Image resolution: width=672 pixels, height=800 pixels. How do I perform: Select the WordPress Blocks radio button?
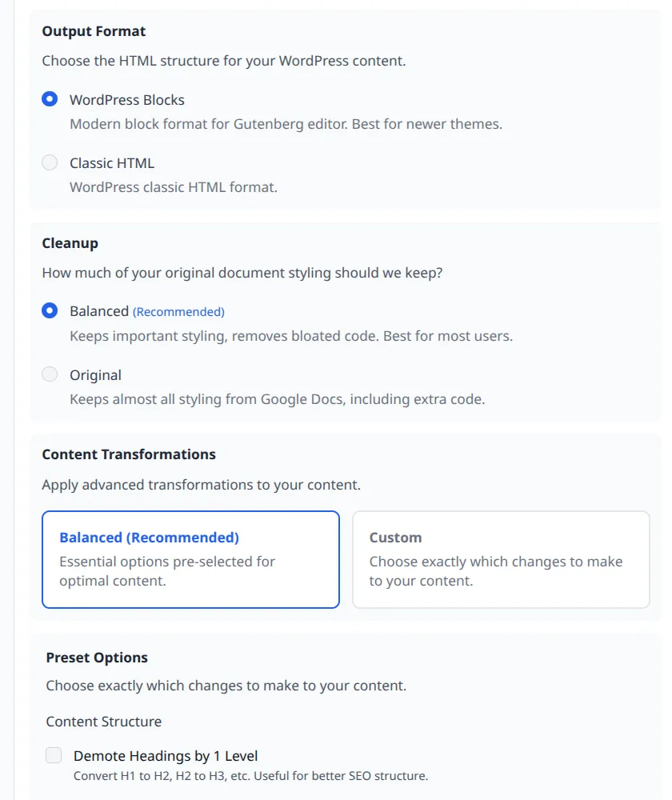click(50, 99)
